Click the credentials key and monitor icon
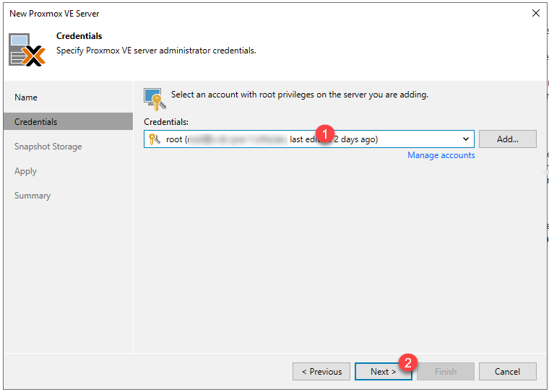Screen dimensions: 549x392 [155, 99]
